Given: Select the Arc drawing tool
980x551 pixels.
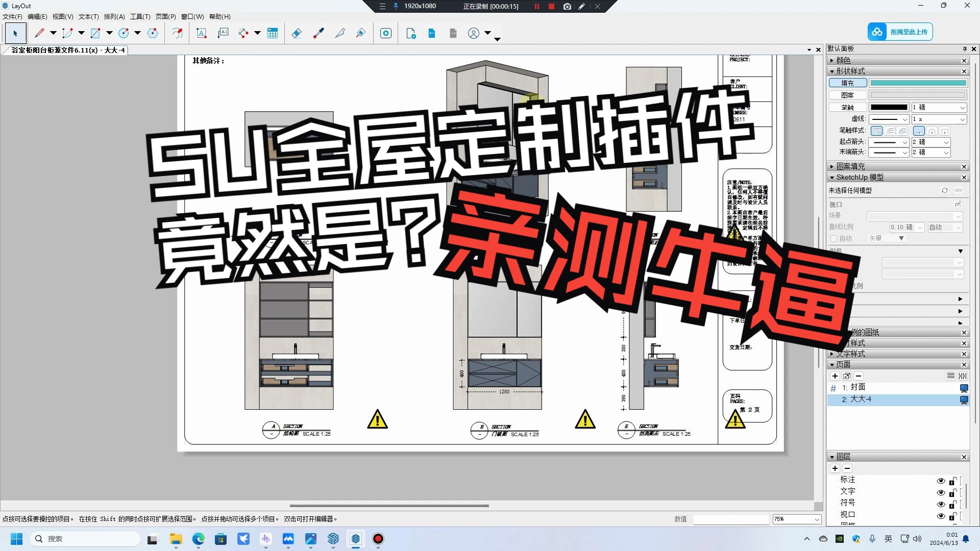Looking at the screenshot, I should coord(67,33).
